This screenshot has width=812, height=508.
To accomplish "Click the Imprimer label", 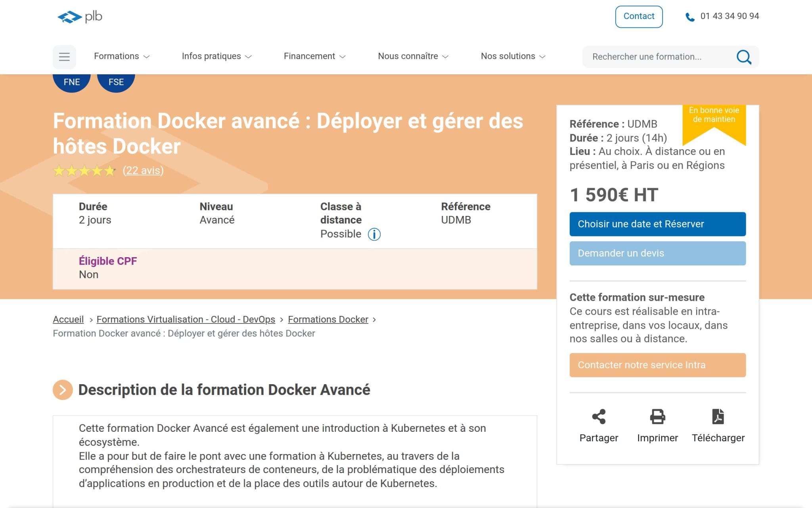I will (657, 438).
